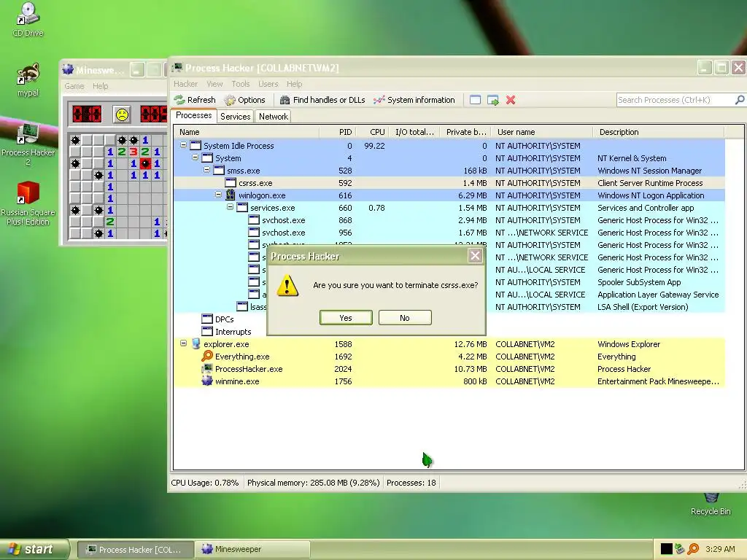Open the mypal desktop shortcut
This screenshot has height=560, width=747.
(28, 80)
